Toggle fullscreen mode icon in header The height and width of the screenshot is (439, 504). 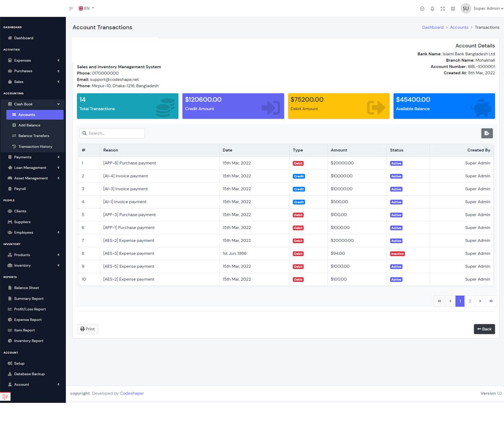(x=443, y=8)
